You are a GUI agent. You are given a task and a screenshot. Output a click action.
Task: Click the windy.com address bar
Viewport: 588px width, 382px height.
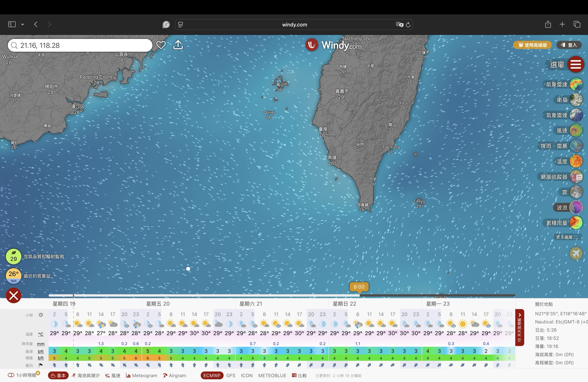coord(294,25)
